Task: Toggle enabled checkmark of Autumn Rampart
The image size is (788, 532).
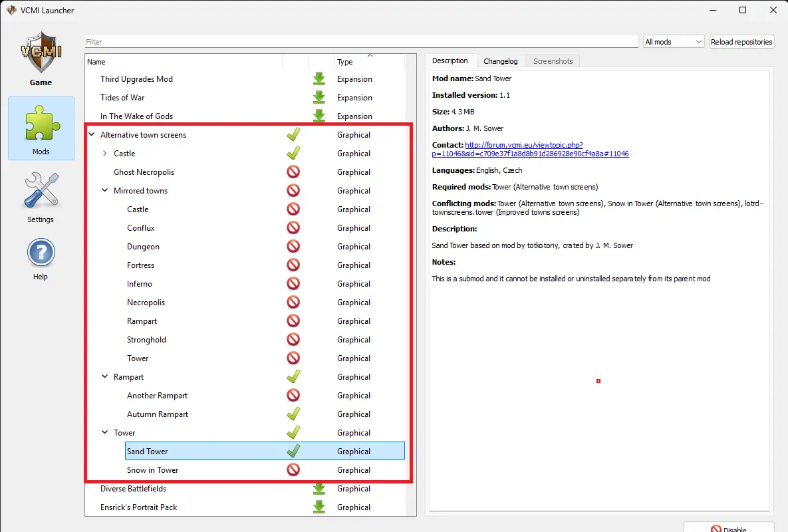Action: (293, 414)
